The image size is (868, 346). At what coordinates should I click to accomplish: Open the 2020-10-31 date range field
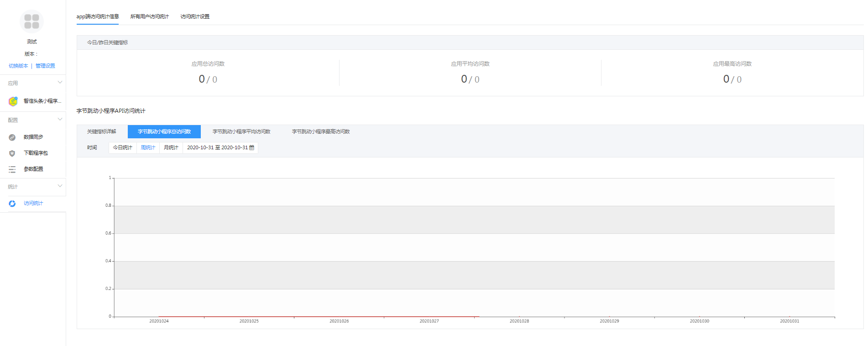click(x=220, y=147)
